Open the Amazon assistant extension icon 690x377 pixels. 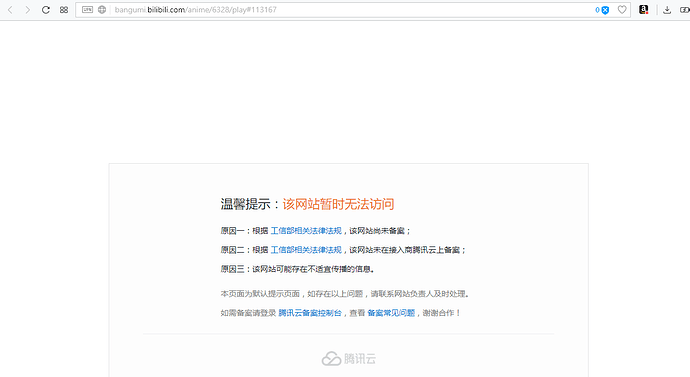click(x=643, y=10)
